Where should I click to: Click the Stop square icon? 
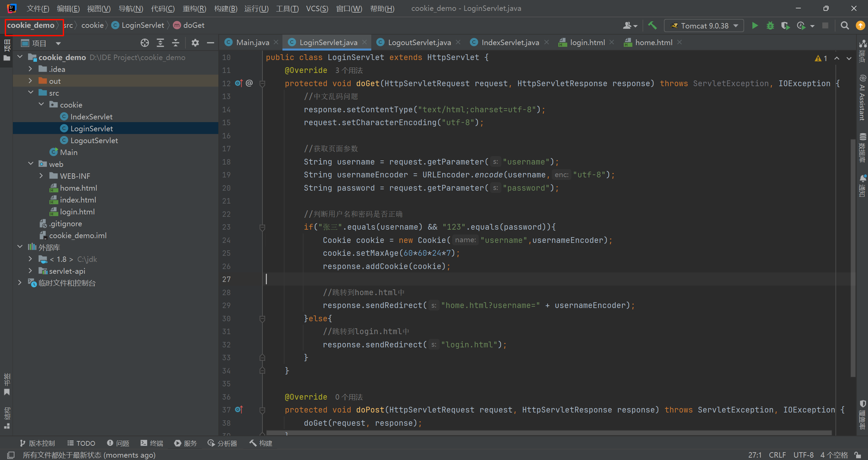tap(825, 25)
